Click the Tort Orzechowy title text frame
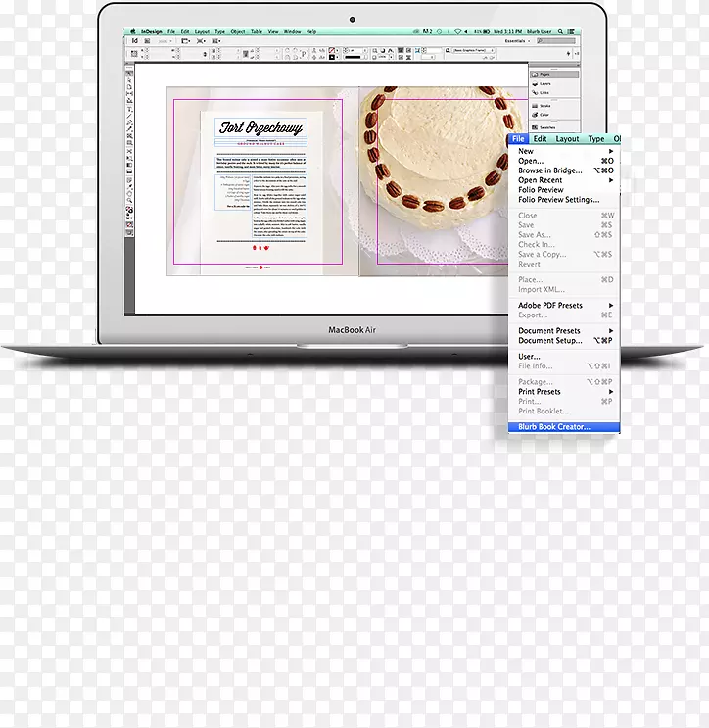The width and height of the screenshot is (709, 728). pyautogui.click(x=260, y=127)
